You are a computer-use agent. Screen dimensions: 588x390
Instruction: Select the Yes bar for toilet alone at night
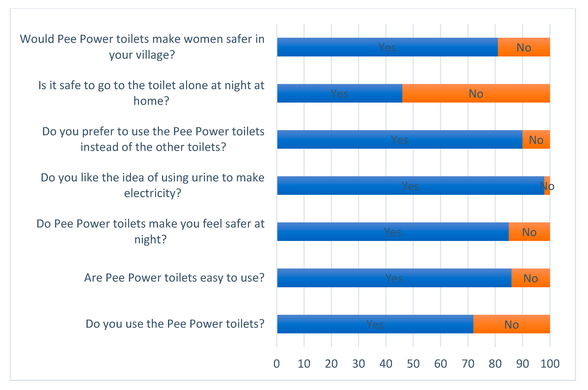click(x=340, y=93)
